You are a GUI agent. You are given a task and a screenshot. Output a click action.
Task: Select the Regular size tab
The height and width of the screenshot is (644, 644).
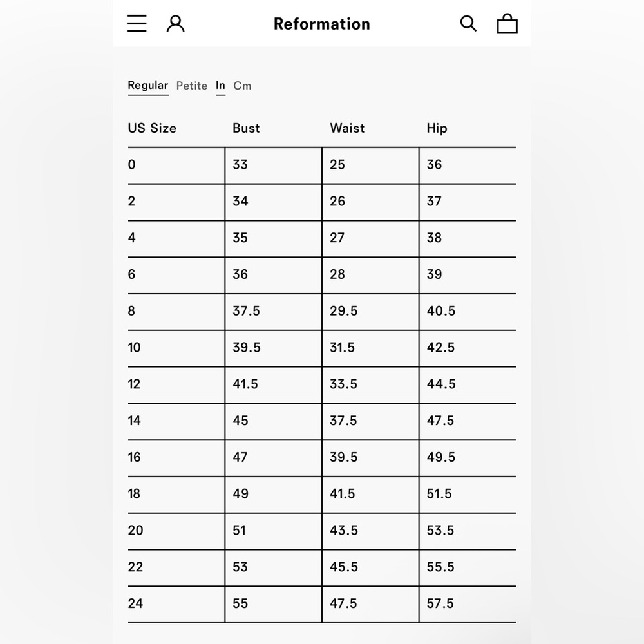point(147,85)
